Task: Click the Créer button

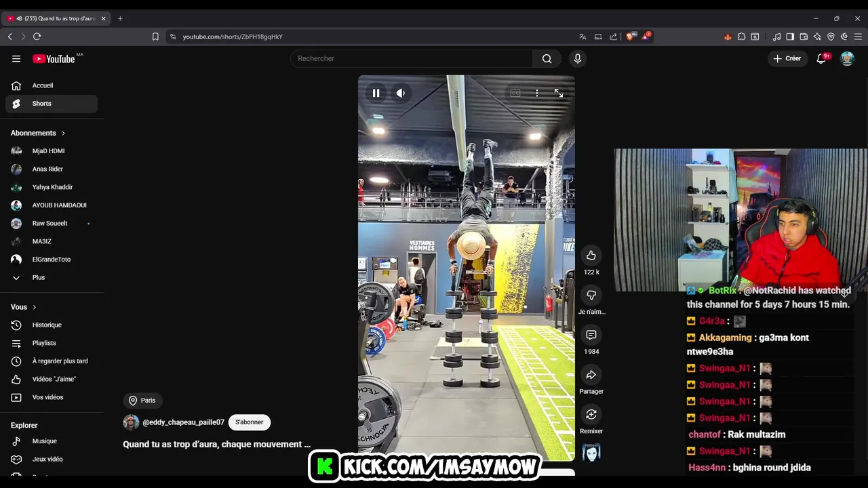Action: pos(787,58)
